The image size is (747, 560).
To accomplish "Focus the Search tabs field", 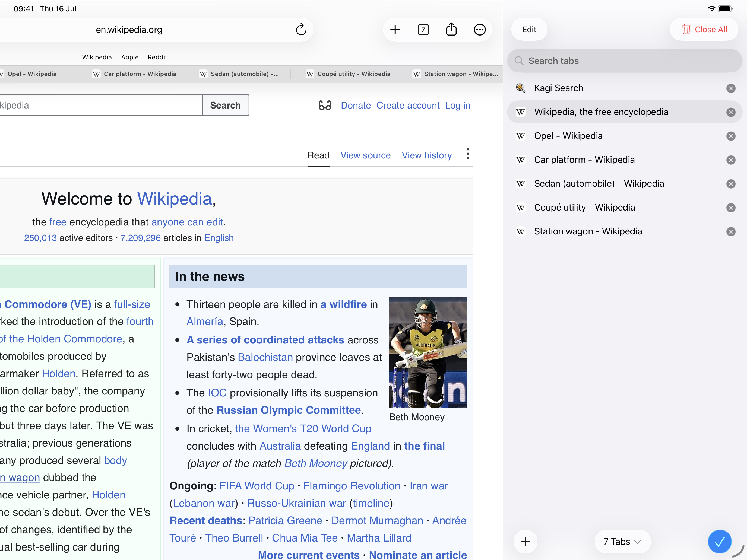I will [624, 61].
